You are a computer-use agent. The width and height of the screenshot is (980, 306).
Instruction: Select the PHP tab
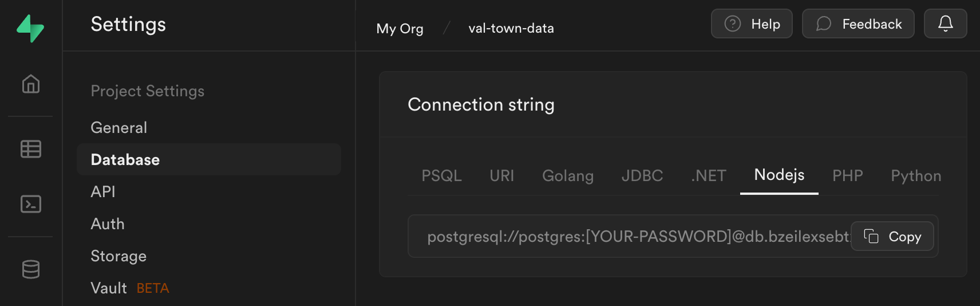[x=847, y=175]
